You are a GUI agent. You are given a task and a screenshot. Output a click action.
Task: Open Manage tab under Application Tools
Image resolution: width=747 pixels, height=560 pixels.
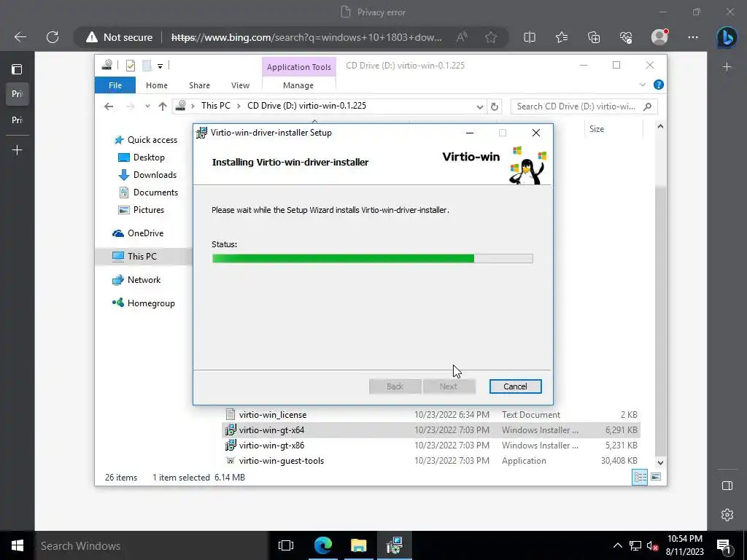[298, 85]
